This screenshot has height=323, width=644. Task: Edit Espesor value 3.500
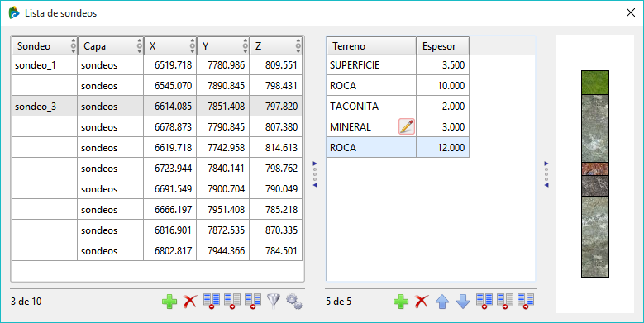click(443, 64)
